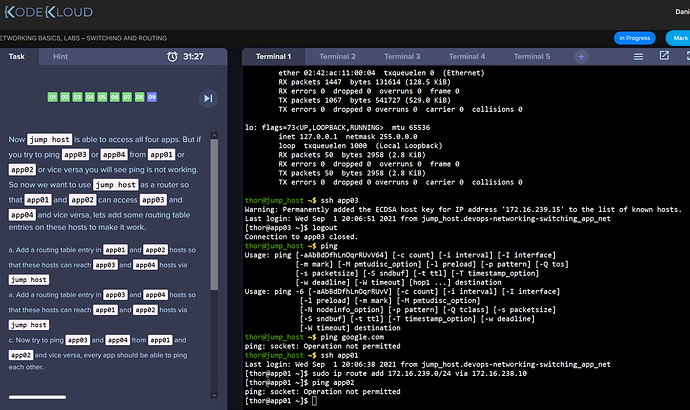Select current question 09 marker
Viewport: 690px width, 410px height.
(152, 97)
